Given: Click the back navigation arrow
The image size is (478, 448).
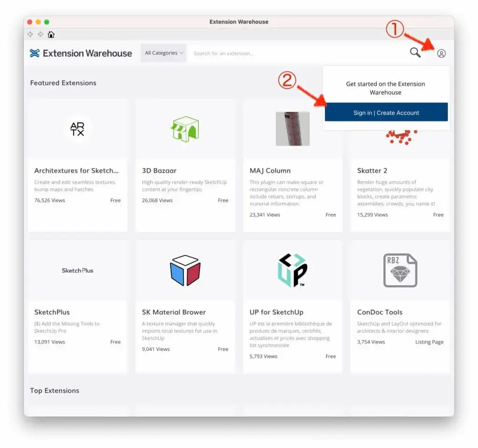Looking at the screenshot, I should click(x=30, y=34).
